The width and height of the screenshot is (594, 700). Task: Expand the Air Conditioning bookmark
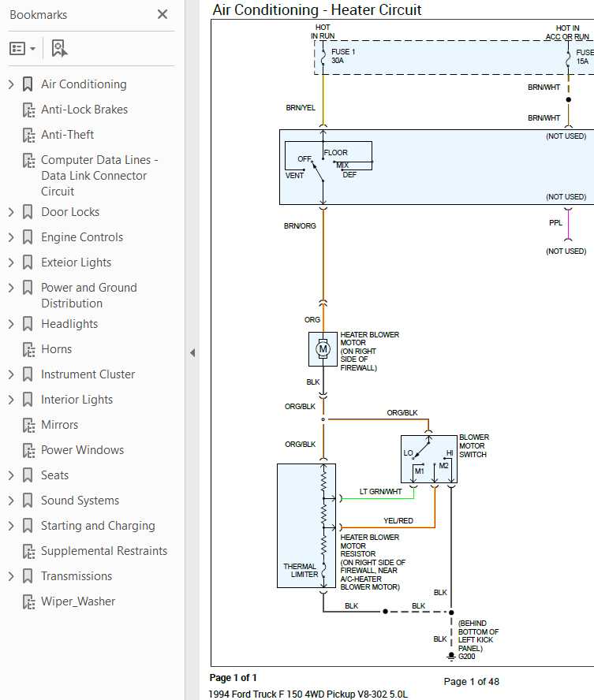tap(11, 84)
